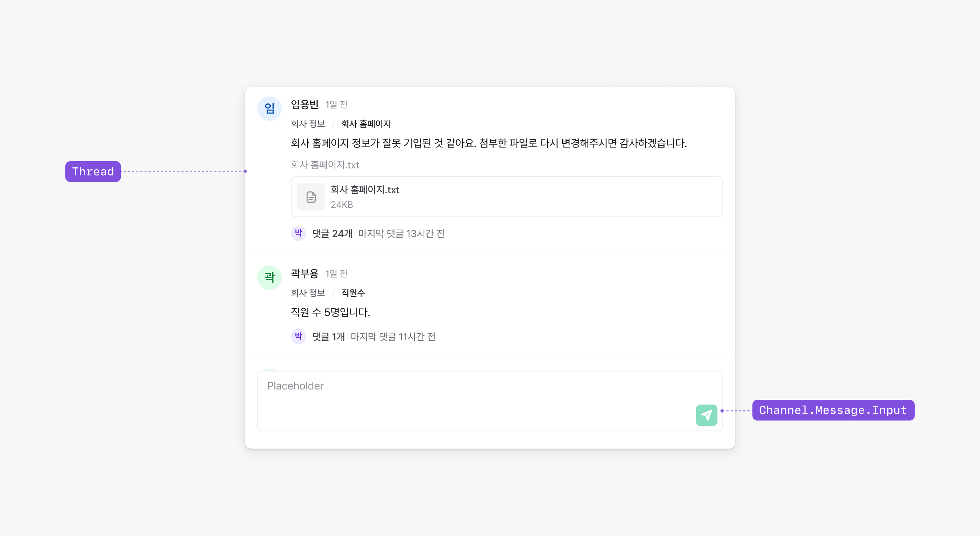Click the 회사 정보 breadcrumb in 임용빈's message
980x536 pixels.
(307, 124)
